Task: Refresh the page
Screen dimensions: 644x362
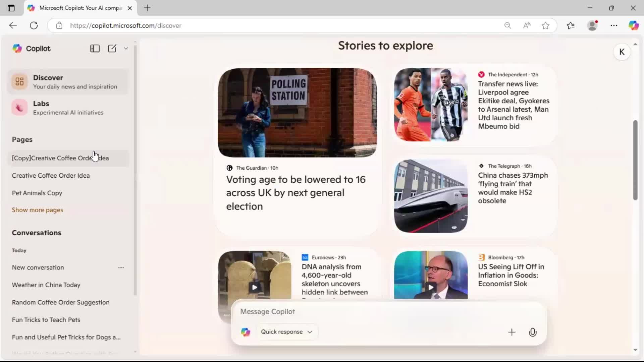Action: coord(34,25)
